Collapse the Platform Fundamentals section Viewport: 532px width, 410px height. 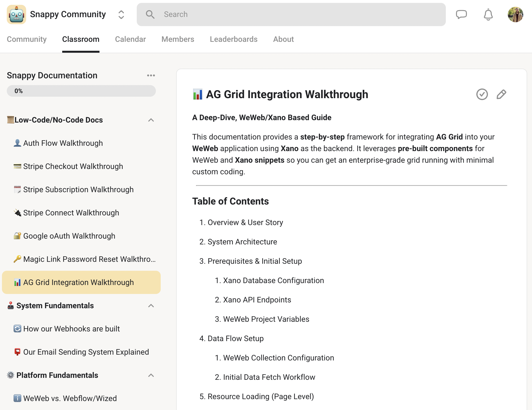[151, 375]
